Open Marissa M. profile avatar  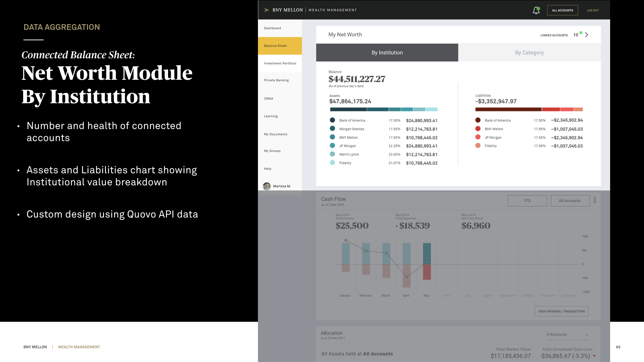267,186
